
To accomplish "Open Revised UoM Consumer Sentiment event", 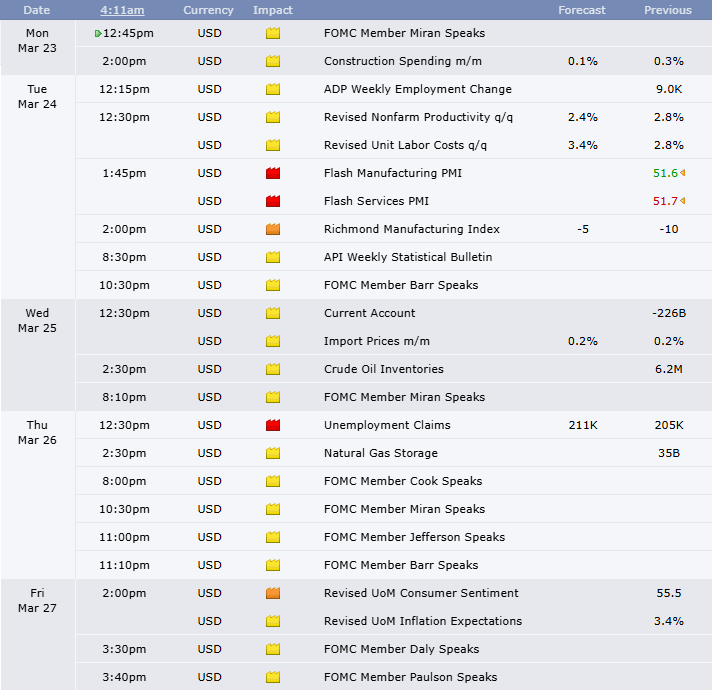I will tap(421, 593).
